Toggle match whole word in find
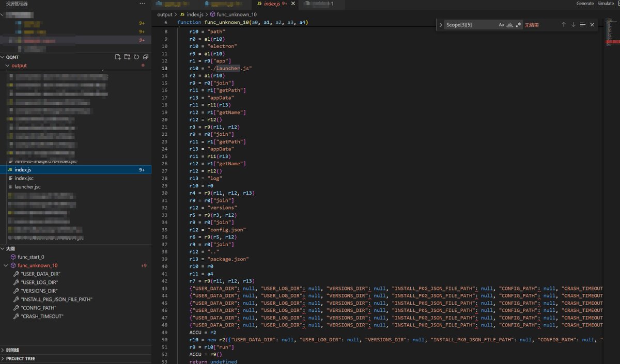Screen dimensions: 620x364 (x=510, y=25)
